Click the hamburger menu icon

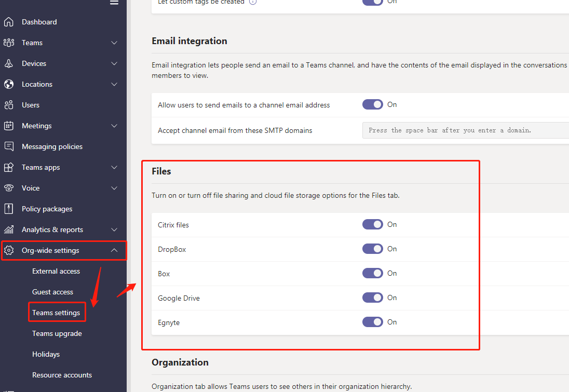(x=114, y=2)
